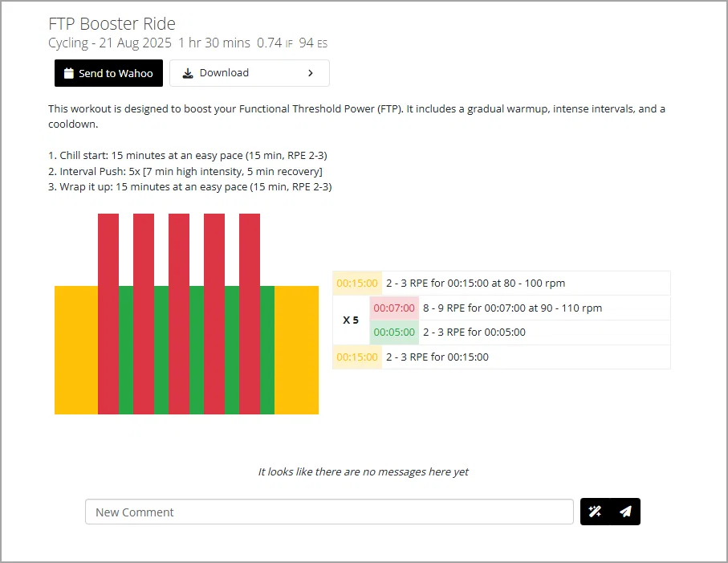Select the first red interval bar
728x563 pixels.
(x=108, y=313)
